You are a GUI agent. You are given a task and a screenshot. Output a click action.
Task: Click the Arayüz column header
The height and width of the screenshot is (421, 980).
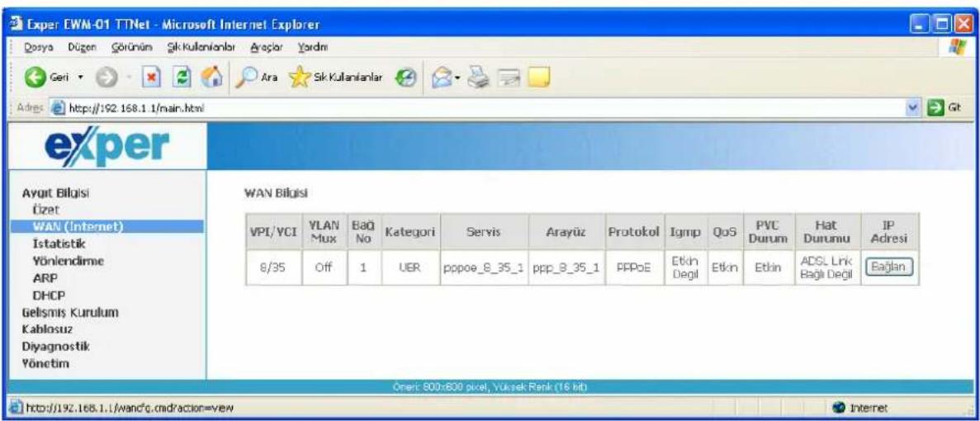tap(566, 232)
